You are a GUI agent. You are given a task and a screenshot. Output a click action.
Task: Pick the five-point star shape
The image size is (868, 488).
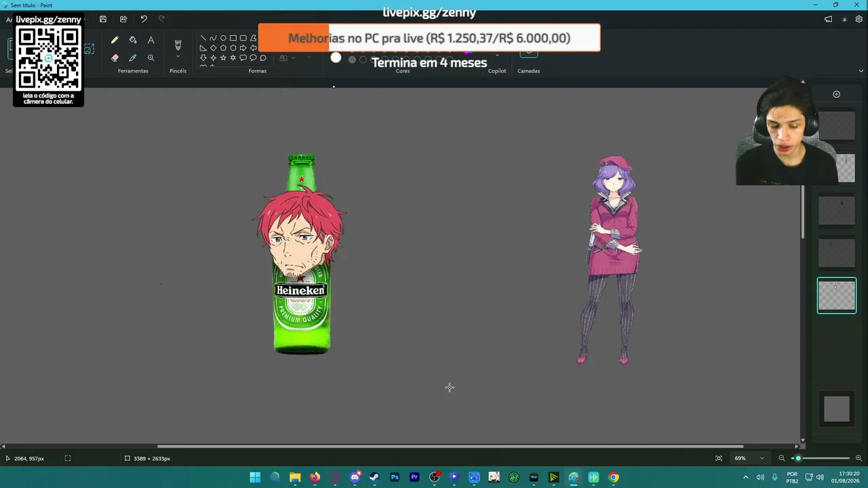(x=223, y=58)
